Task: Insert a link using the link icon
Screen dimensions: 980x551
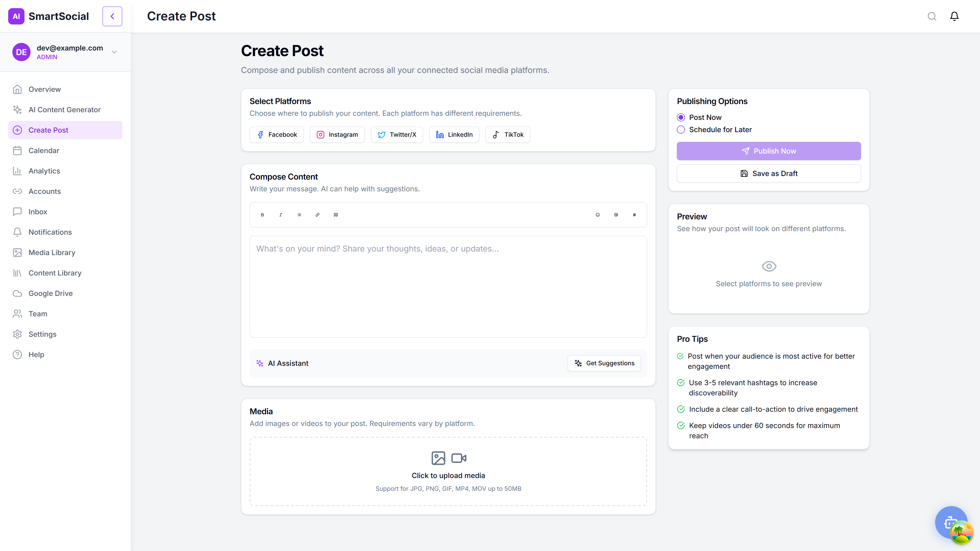Action: point(317,215)
